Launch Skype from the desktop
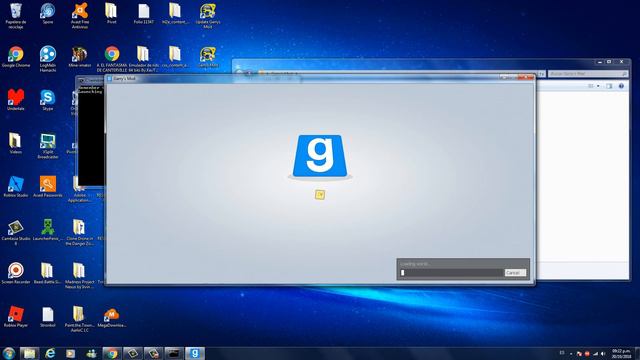 click(x=48, y=100)
